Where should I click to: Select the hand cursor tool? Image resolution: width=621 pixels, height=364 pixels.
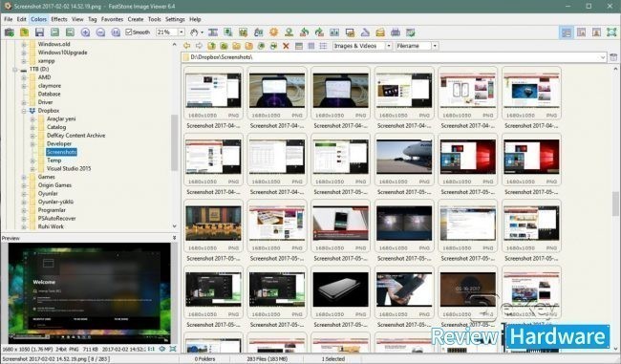[194, 32]
